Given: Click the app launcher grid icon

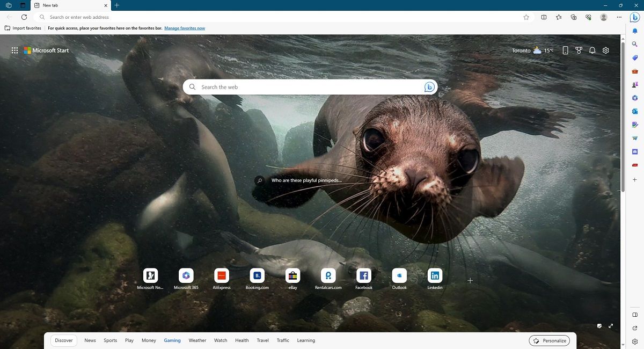Looking at the screenshot, I should point(14,50).
